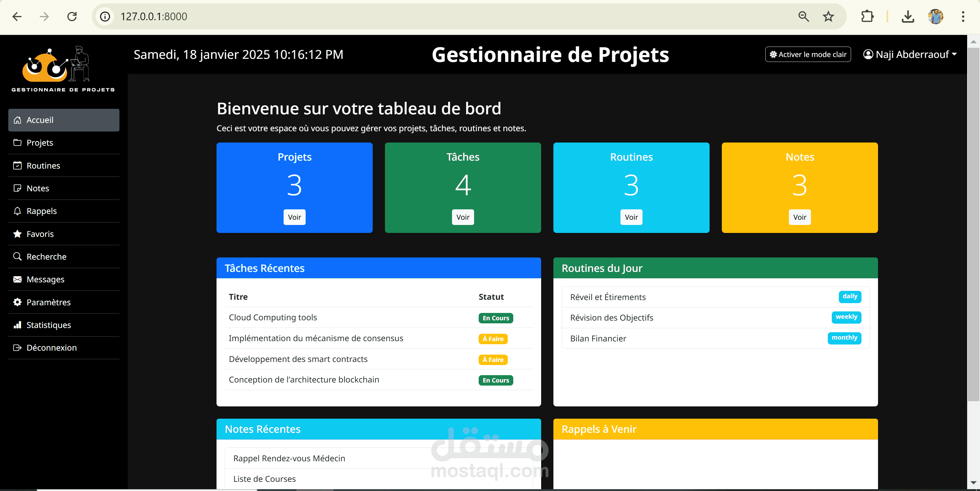Click the Messages envelope icon

tap(17, 279)
